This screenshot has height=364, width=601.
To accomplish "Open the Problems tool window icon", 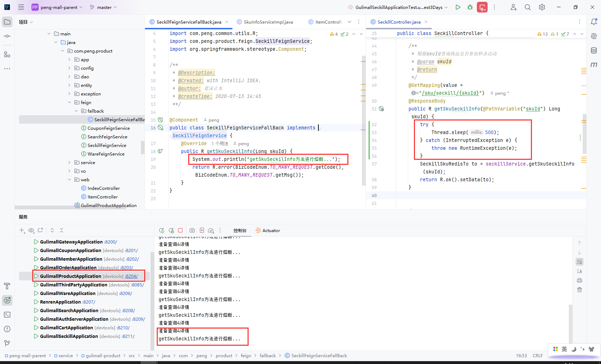I will (x=7, y=329).
